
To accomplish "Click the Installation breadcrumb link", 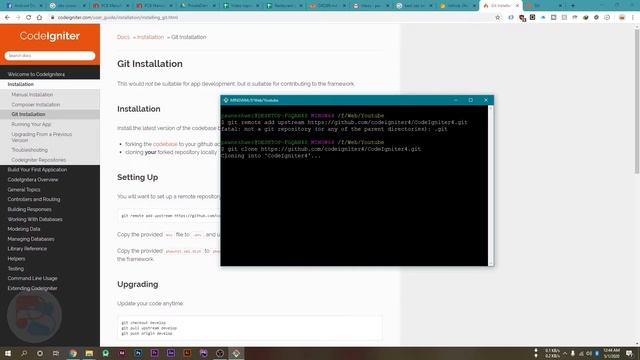I will (150, 37).
